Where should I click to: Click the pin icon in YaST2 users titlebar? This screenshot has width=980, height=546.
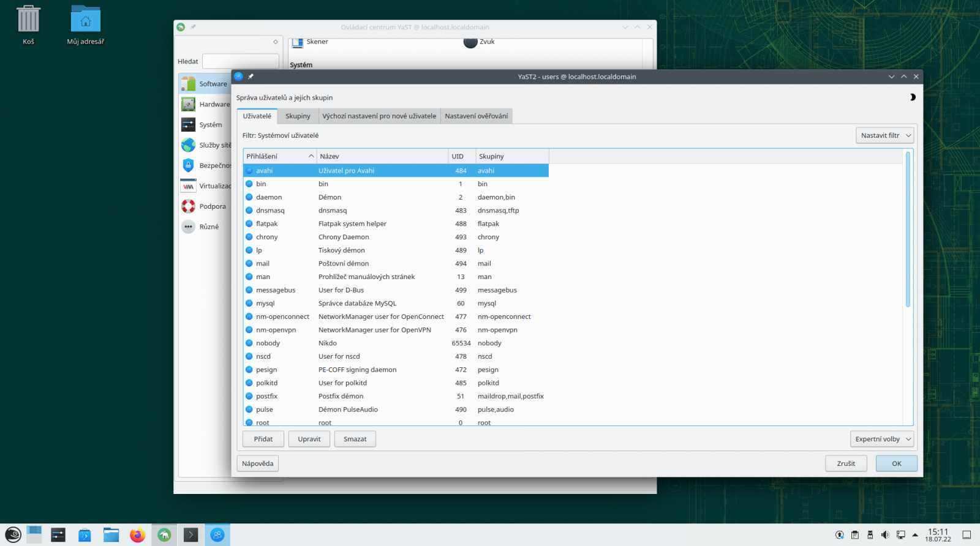click(251, 77)
